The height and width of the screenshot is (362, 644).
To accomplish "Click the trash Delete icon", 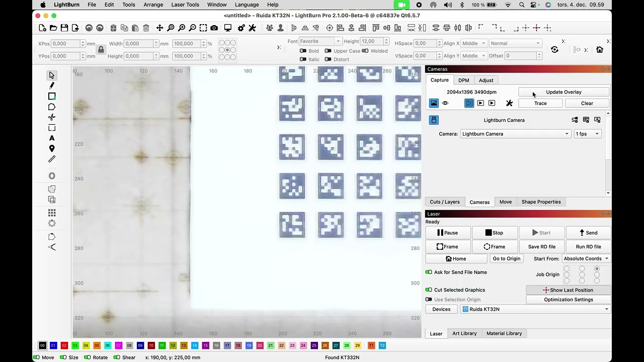I will tap(146, 28).
